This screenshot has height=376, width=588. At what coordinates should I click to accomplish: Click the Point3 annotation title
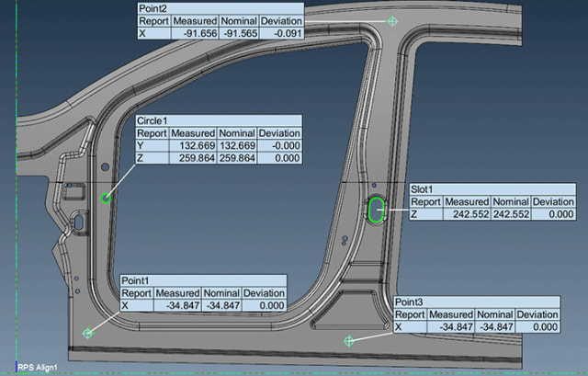click(x=410, y=302)
